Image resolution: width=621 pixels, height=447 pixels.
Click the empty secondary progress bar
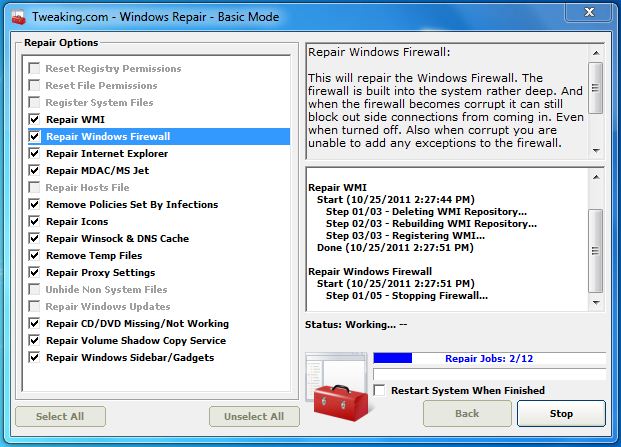[490, 374]
